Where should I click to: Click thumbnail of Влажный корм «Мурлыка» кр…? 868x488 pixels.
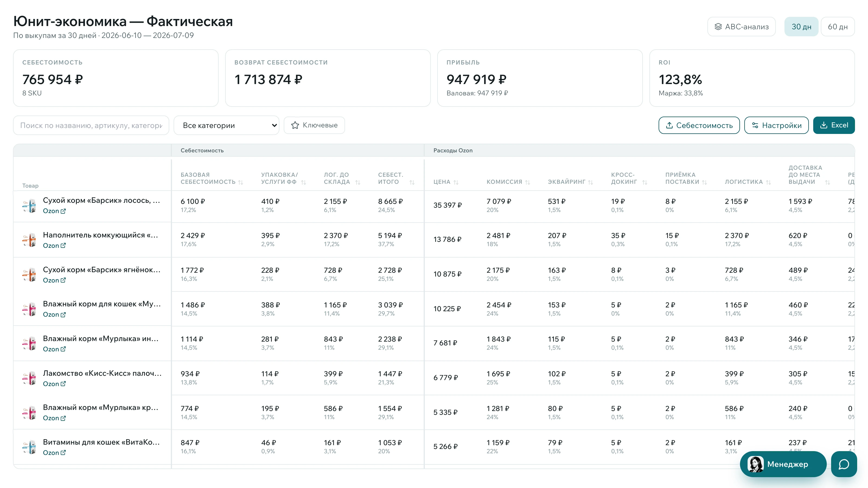pos(29,413)
